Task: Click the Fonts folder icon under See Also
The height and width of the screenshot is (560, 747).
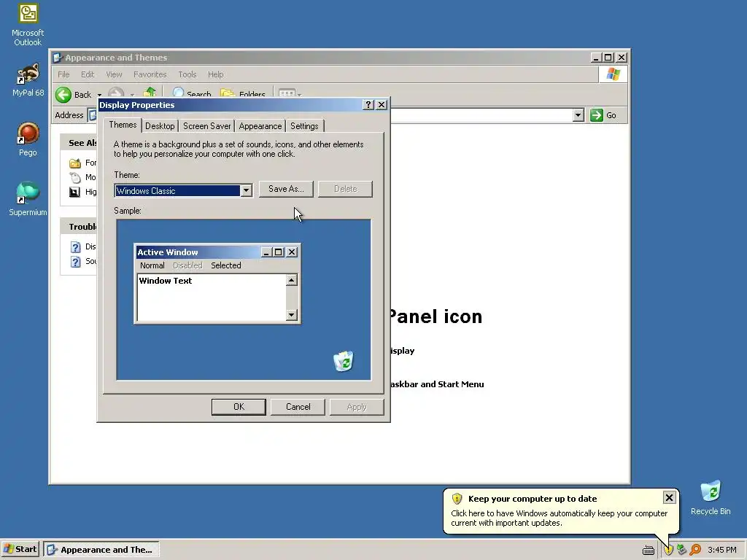Action: (x=75, y=163)
